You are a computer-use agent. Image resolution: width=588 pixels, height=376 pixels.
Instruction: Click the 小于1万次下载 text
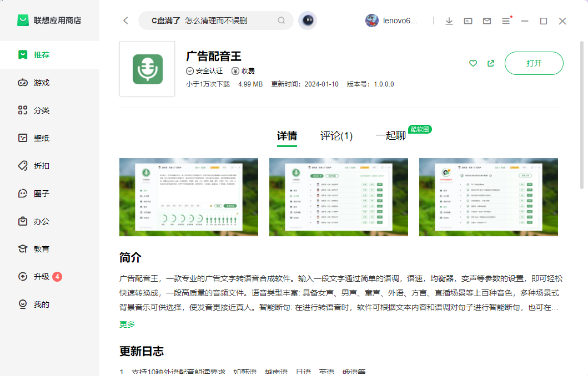click(208, 84)
